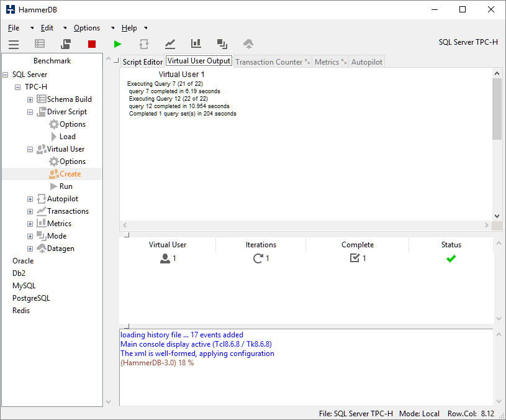Click the Metrics bar-chart toolbar icon
The width and height of the screenshot is (506, 420).
point(196,43)
